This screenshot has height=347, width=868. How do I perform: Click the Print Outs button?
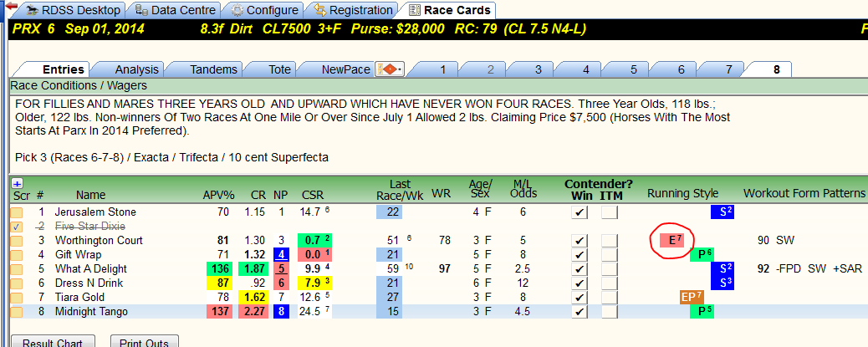145,341
